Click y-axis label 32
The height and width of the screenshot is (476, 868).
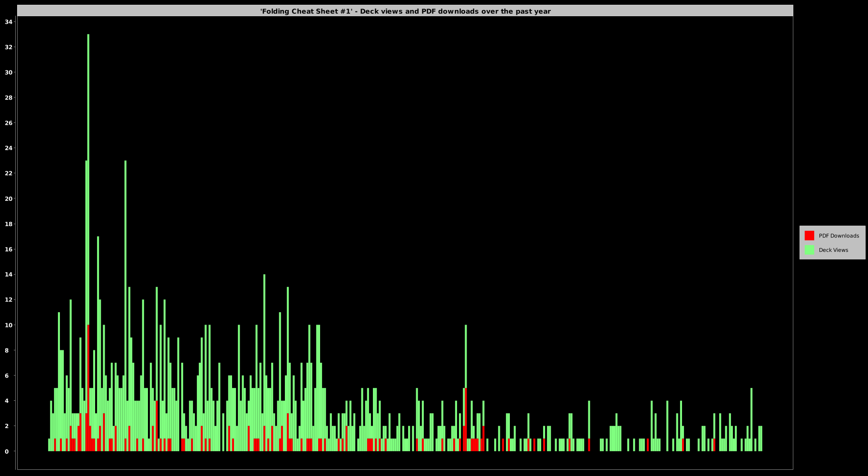tap(9, 47)
